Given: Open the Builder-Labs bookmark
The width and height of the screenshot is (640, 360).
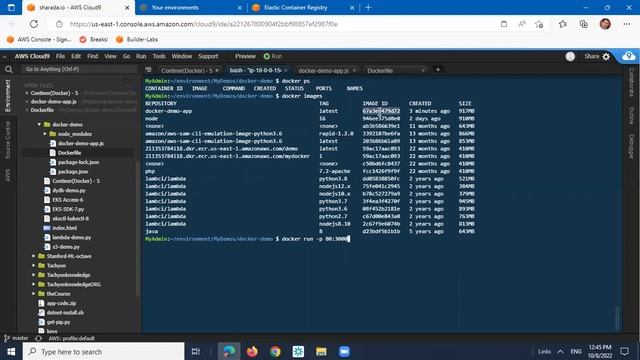Looking at the screenshot, I should (x=137, y=40).
